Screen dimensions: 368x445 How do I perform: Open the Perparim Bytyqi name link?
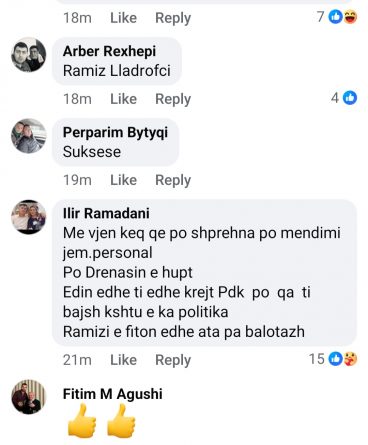pyautogui.click(x=115, y=133)
